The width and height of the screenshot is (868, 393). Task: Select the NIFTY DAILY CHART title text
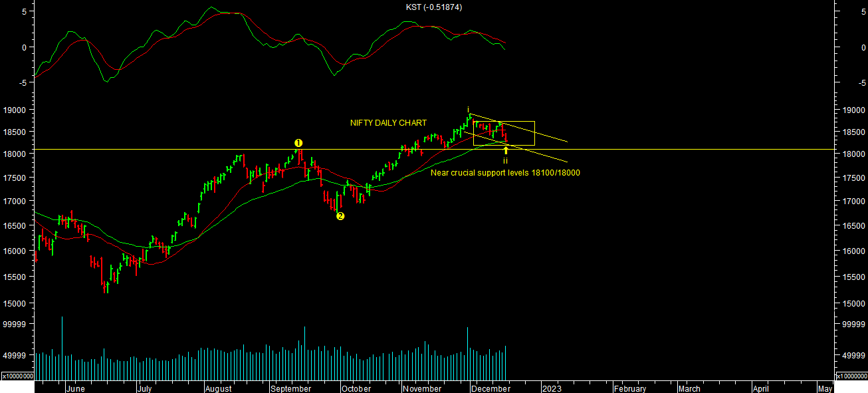click(388, 123)
